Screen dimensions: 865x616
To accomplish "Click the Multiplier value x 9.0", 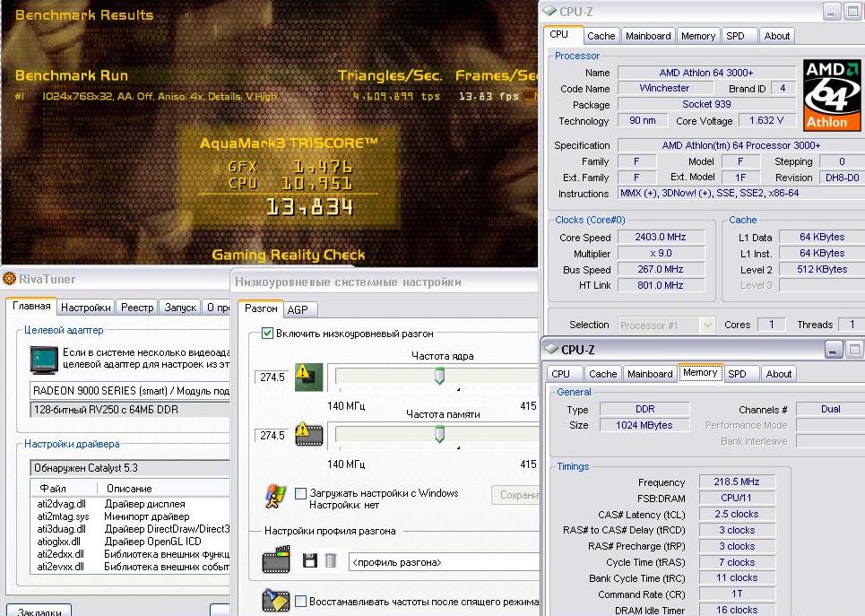I will click(661, 254).
